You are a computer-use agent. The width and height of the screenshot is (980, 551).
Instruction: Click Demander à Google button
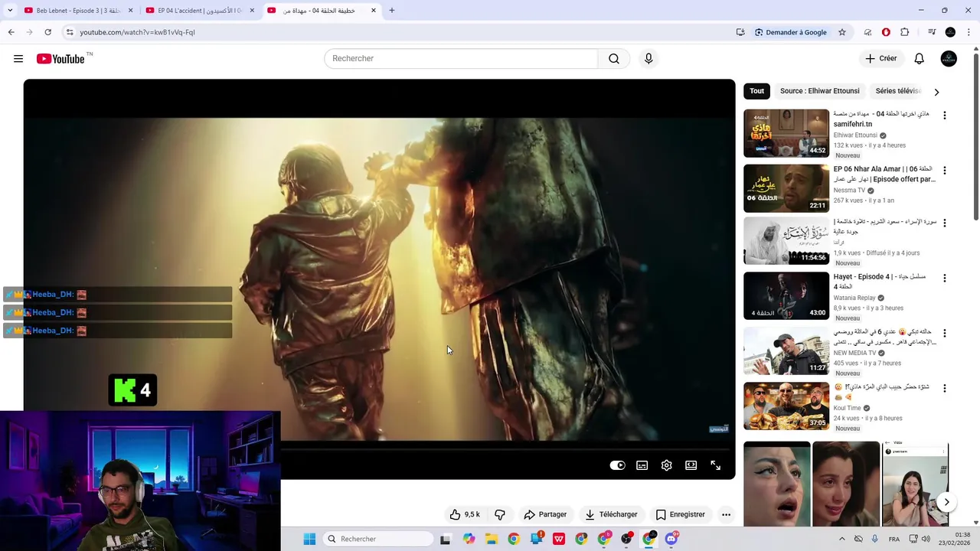point(790,32)
